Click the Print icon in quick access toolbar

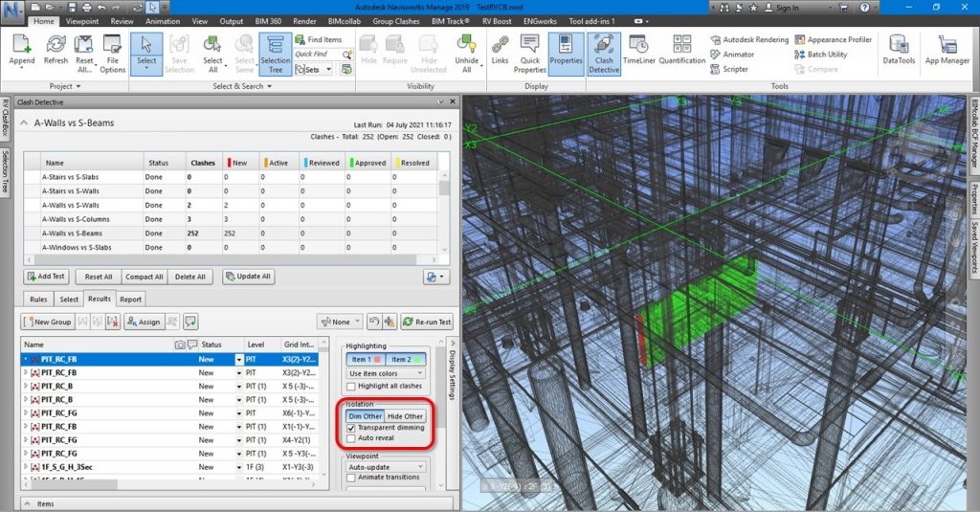click(86, 8)
